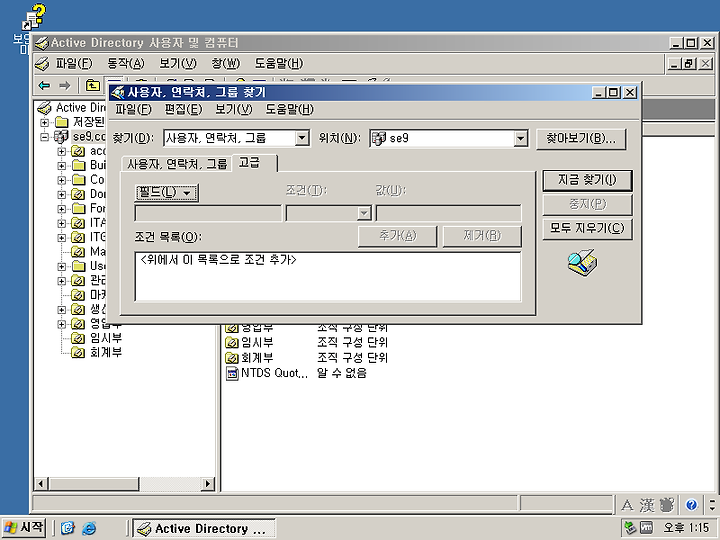Image resolution: width=720 pixels, height=540 pixels.
Task: Click the A input mode language bar icon
Action: point(627,506)
